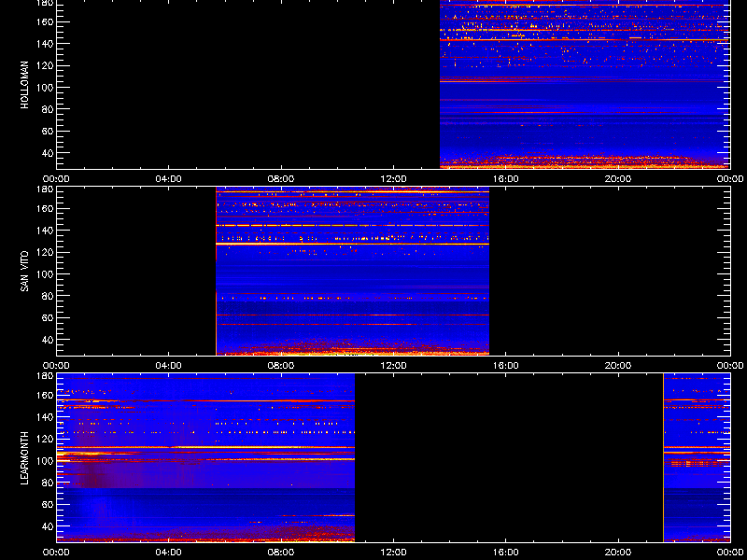Screen dimensions: 747x560
Task: Choose the 16:00 time label under LEARMONTH panel
Action: point(505,553)
